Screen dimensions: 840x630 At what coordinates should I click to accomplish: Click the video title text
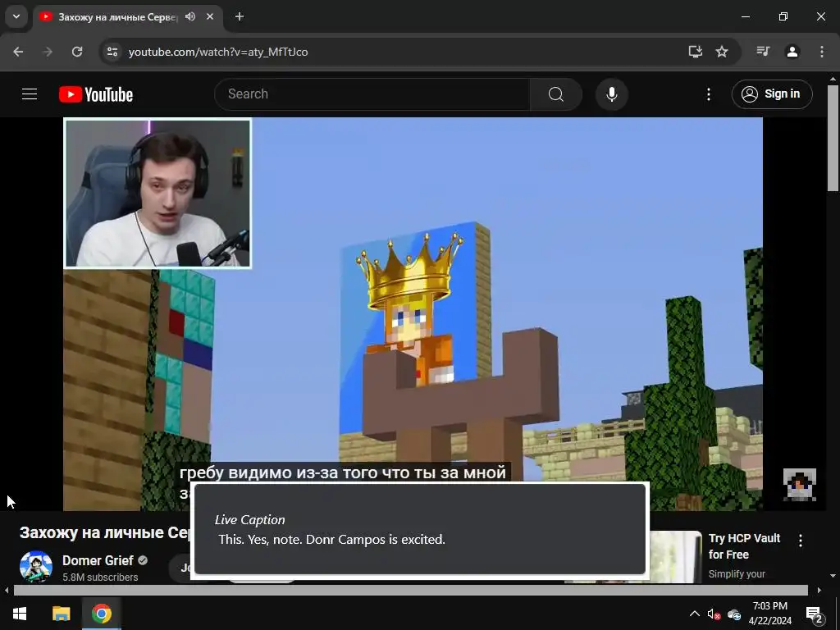pos(105,532)
